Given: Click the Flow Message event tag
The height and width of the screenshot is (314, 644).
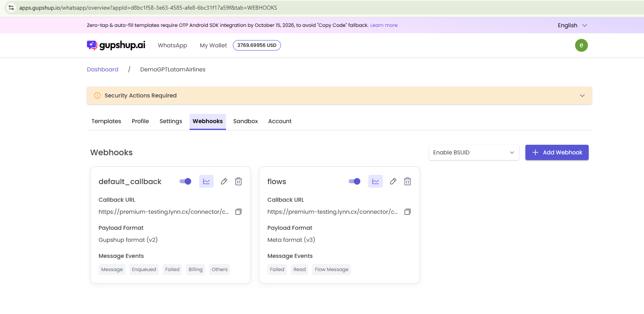Looking at the screenshot, I should click(332, 269).
